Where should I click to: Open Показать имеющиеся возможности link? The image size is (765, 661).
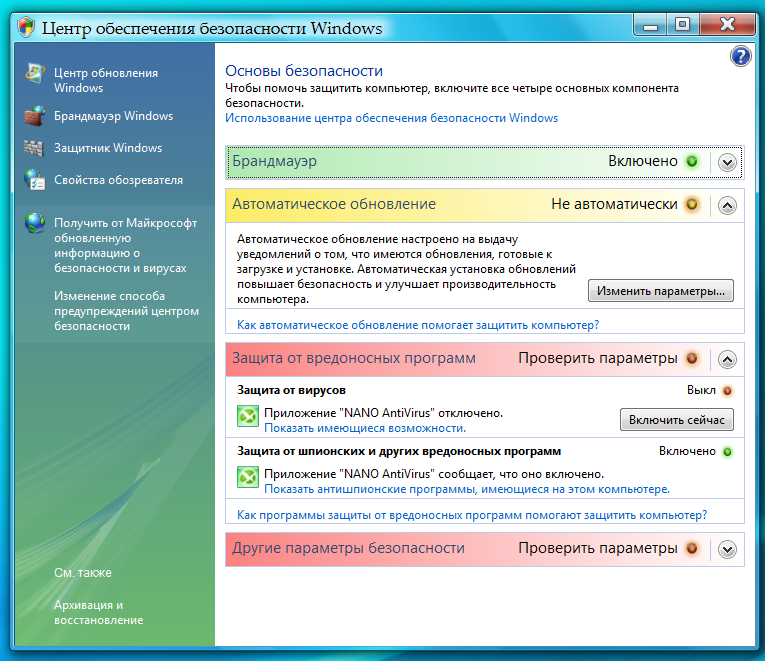[x=365, y=428]
